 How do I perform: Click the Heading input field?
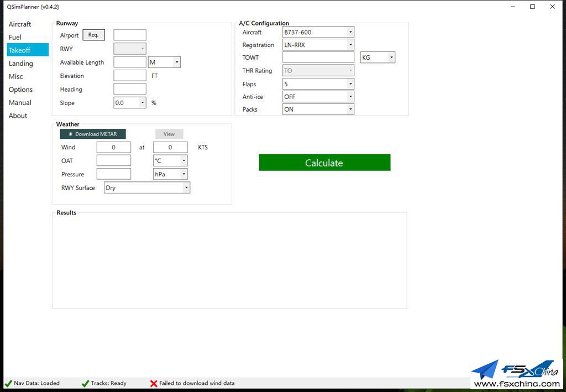(130, 89)
